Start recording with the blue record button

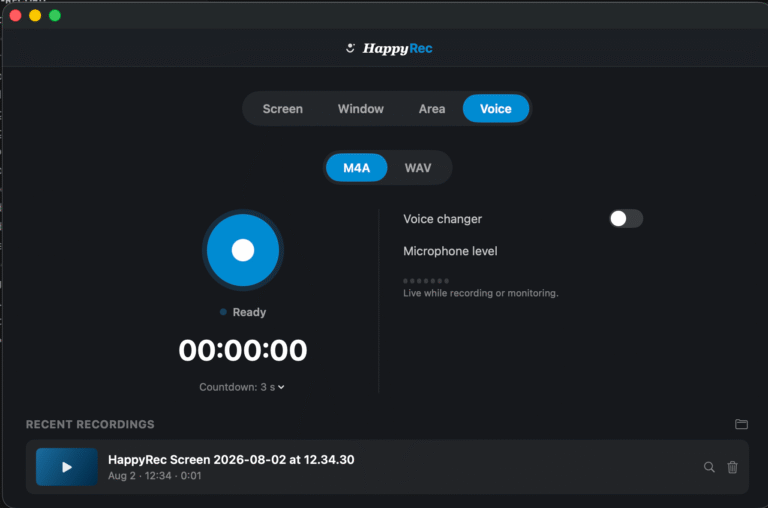point(242,250)
